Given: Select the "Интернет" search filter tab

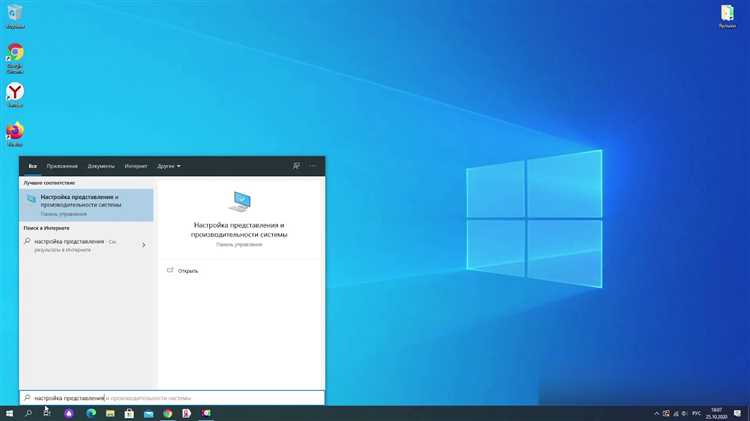Looking at the screenshot, I should pyautogui.click(x=136, y=166).
